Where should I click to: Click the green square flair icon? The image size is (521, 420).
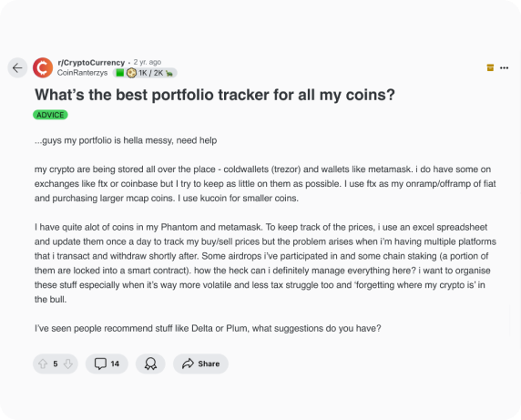click(120, 73)
